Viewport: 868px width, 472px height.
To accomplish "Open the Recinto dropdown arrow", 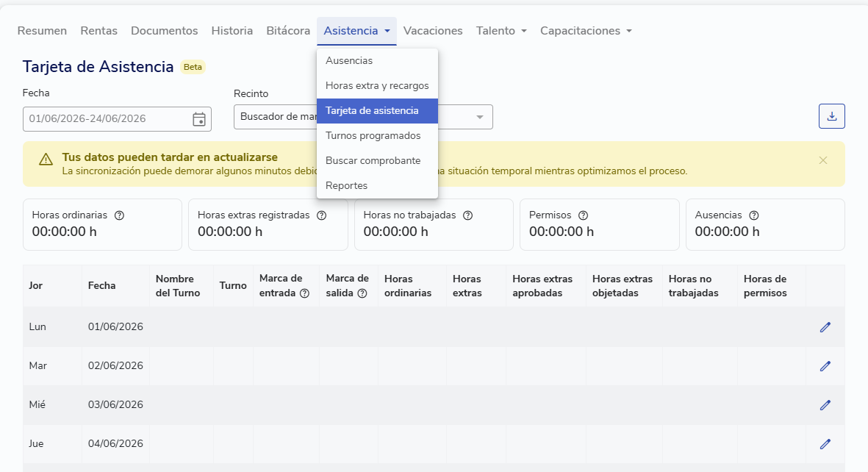I will tap(479, 117).
